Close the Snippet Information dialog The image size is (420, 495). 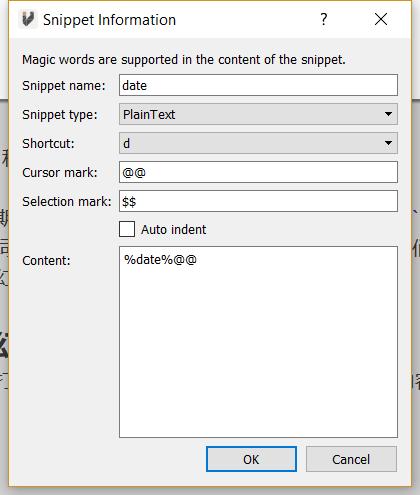click(381, 19)
